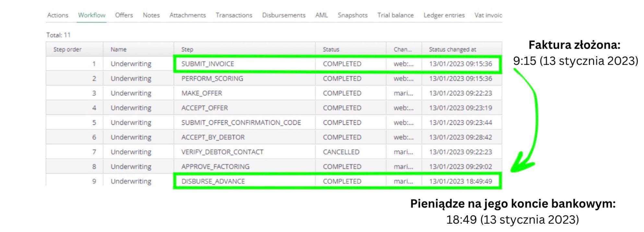
Task: Open the Trial balance tab
Action: pyautogui.click(x=395, y=15)
